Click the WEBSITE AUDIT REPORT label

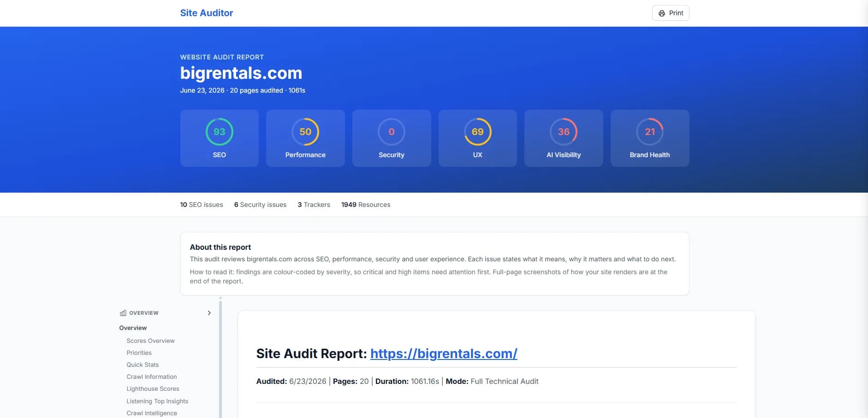coord(222,57)
